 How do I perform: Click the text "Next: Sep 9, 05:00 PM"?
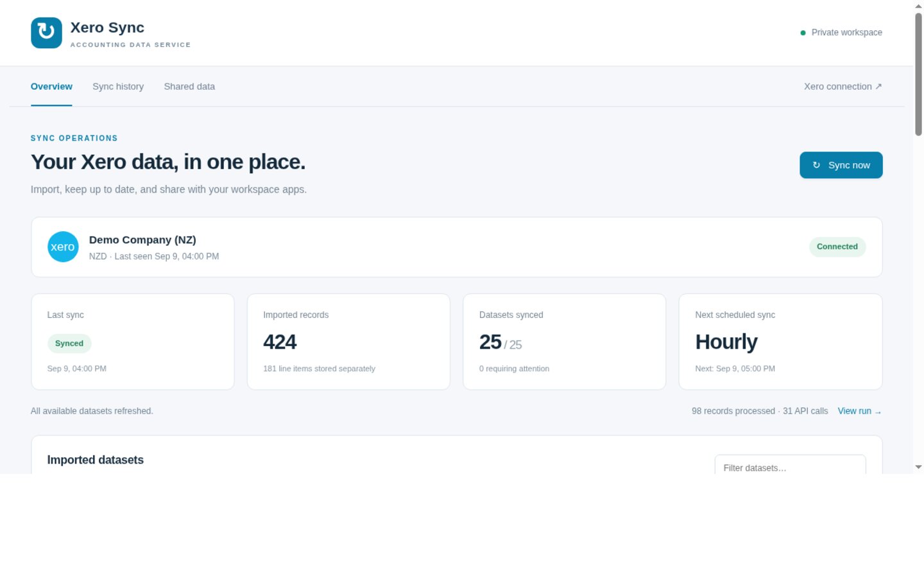tap(735, 369)
